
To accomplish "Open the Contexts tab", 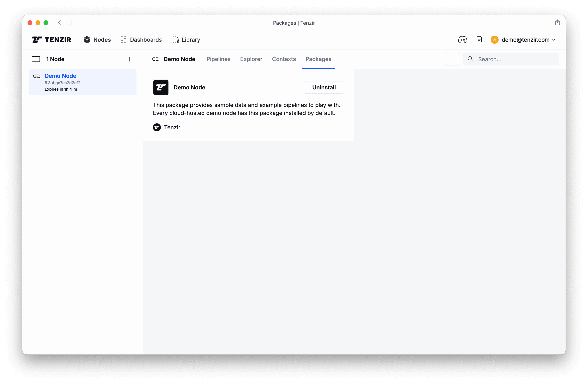I will (284, 59).
